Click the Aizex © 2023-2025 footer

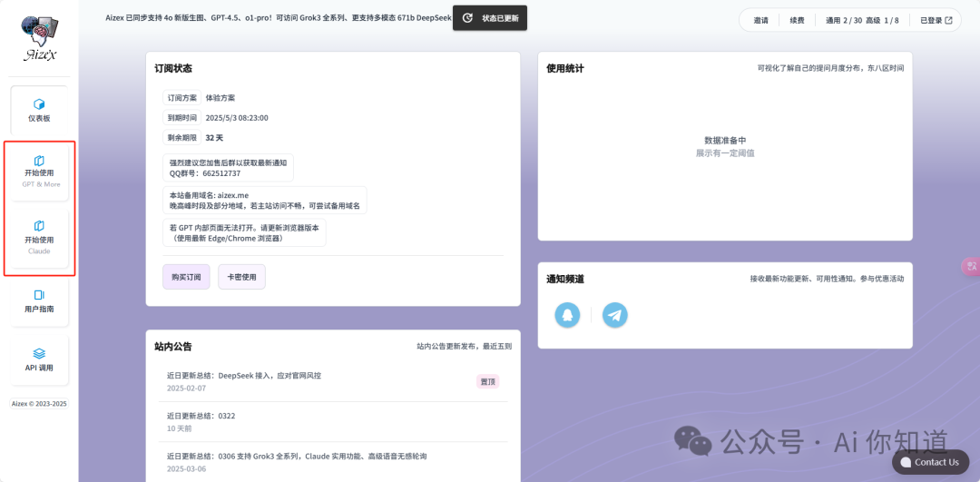tap(39, 404)
